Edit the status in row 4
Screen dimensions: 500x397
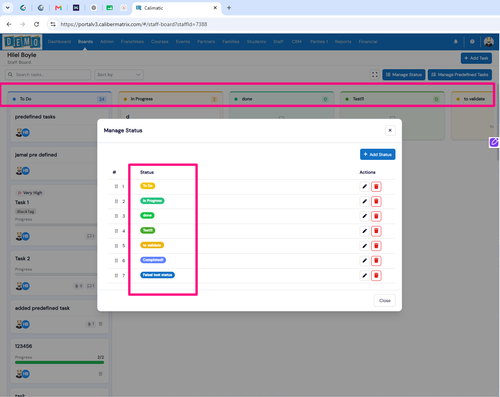click(364, 231)
